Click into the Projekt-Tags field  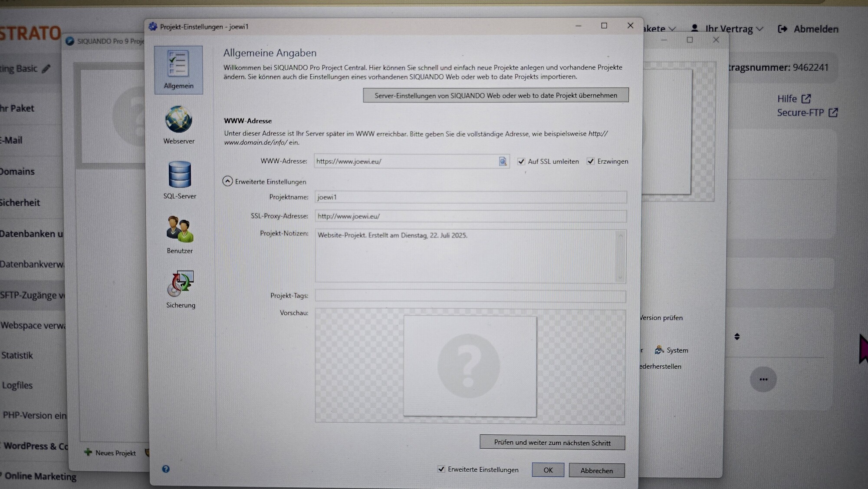pyautogui.click(x=470, y=296)
